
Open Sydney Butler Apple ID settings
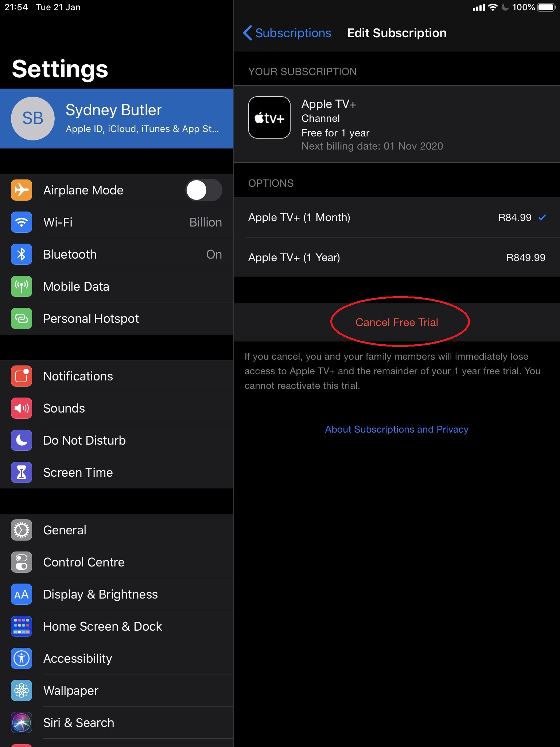(x=117, y=119)
